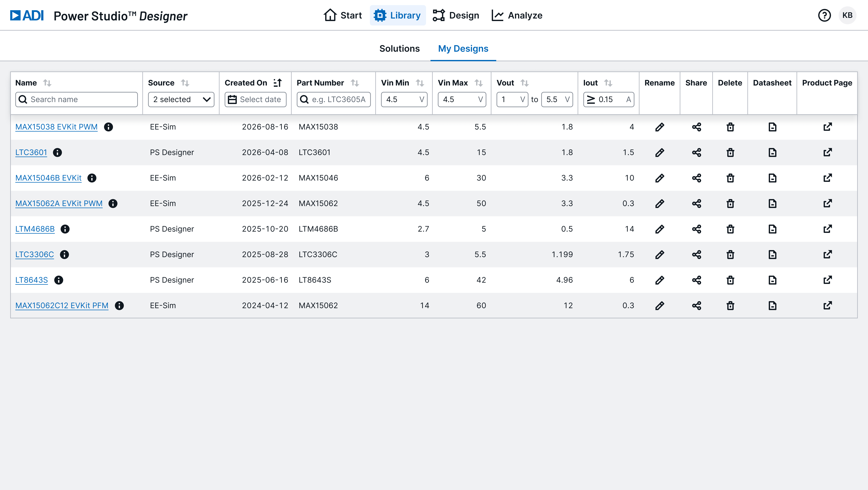This screenshot has width=868, height=490.
Task: Open the Source filter dropdown
Action: [181, 99]
